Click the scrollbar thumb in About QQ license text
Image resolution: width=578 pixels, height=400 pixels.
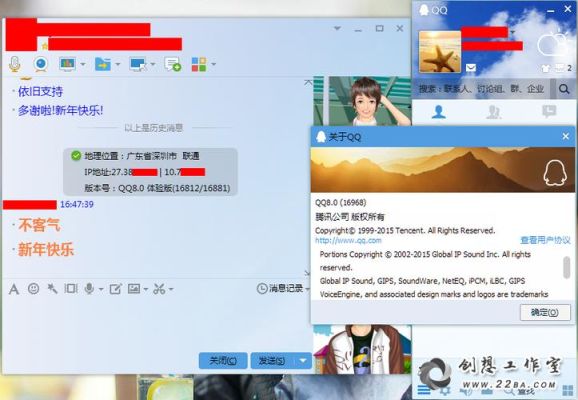(567, 267)
